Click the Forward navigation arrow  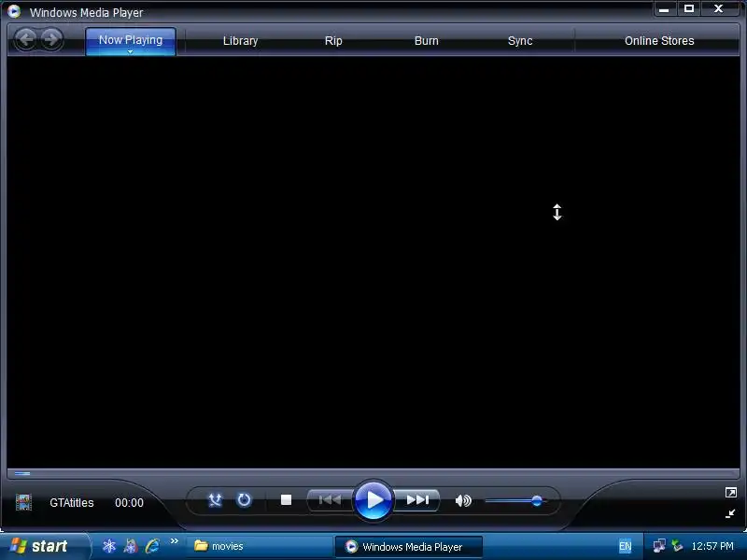click(x=51, y=39)
